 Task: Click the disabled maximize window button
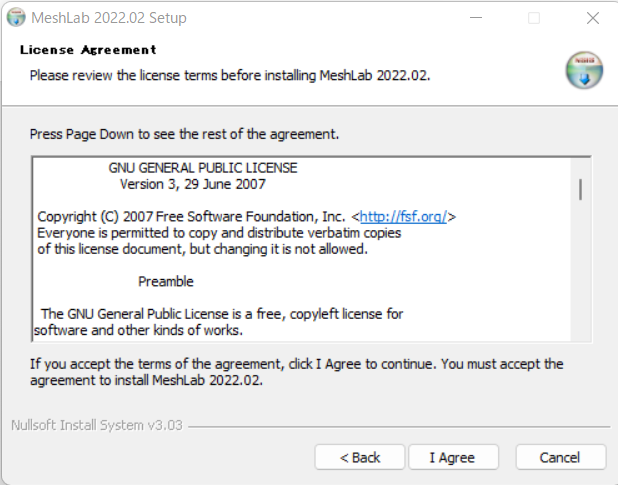pyautogui.click(x=534, y=18)
